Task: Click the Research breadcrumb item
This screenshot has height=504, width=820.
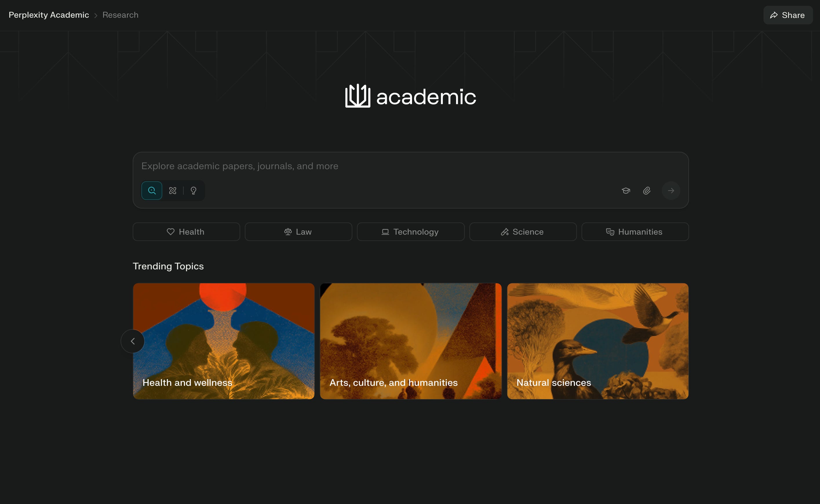Action: coord(120,15)
